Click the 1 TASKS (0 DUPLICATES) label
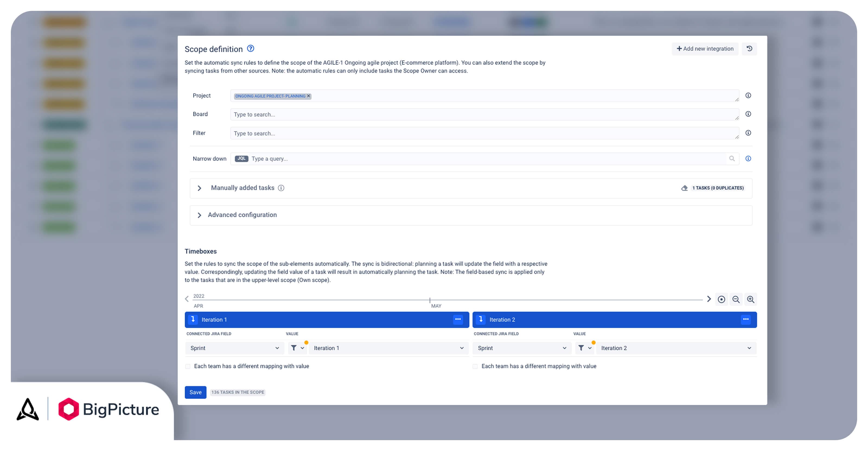Screen dimensions: 868x451 [718, 188]
